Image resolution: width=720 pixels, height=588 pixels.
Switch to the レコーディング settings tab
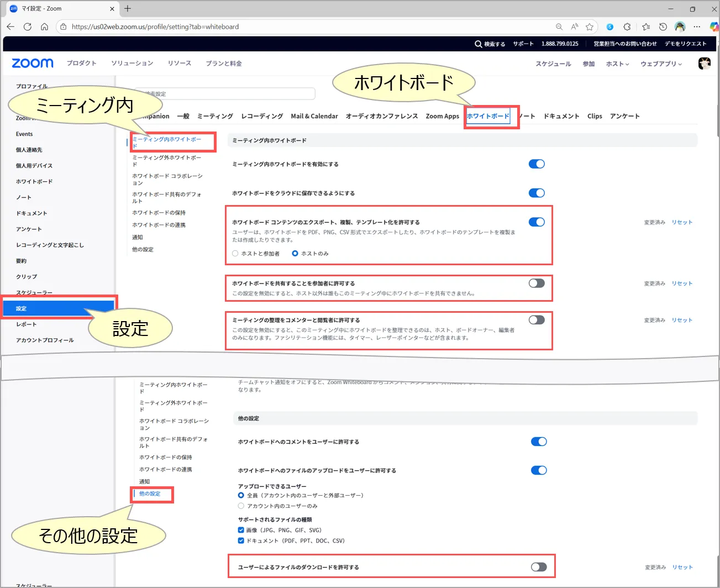click(262, 116)
